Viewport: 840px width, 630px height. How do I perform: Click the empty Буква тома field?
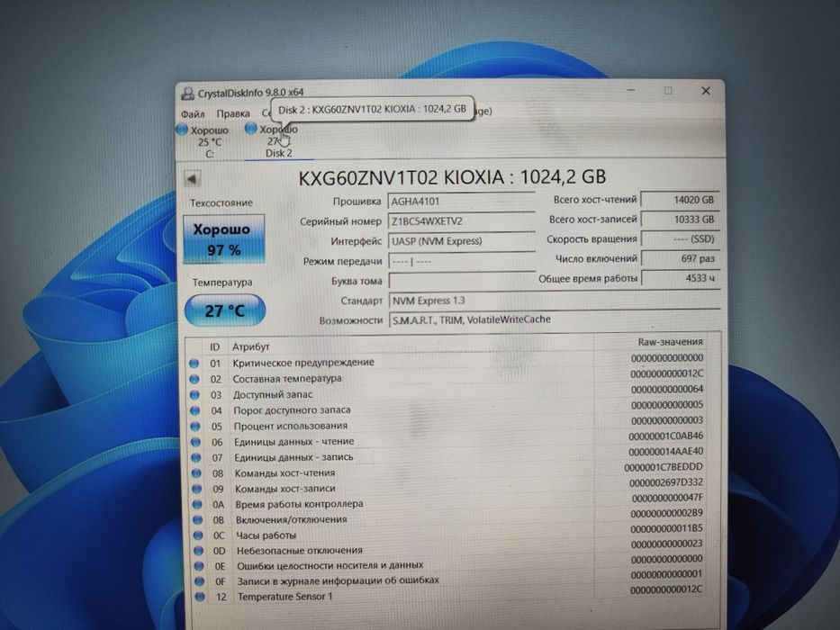pyautogui.click(x=461, y=281)
